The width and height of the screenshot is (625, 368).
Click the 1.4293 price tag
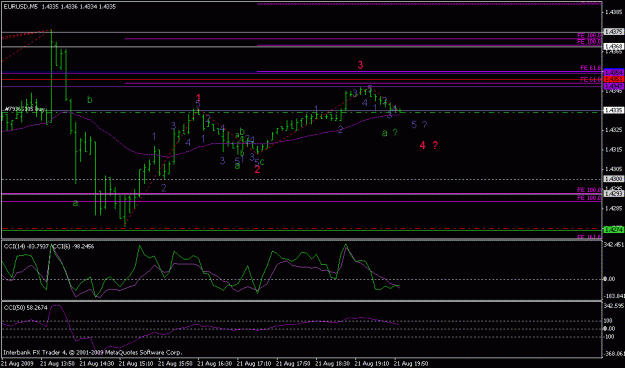click(613, 193)
